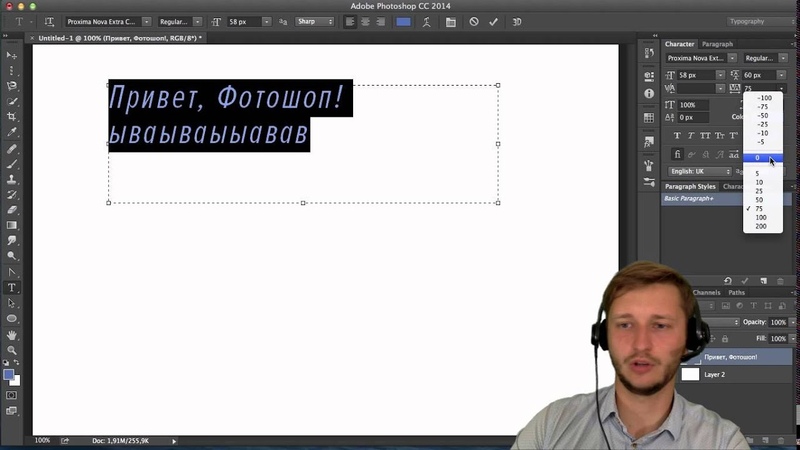The image size is (800, 450).
Task: Select the Move tool
Action: click(x=12, y=55)
